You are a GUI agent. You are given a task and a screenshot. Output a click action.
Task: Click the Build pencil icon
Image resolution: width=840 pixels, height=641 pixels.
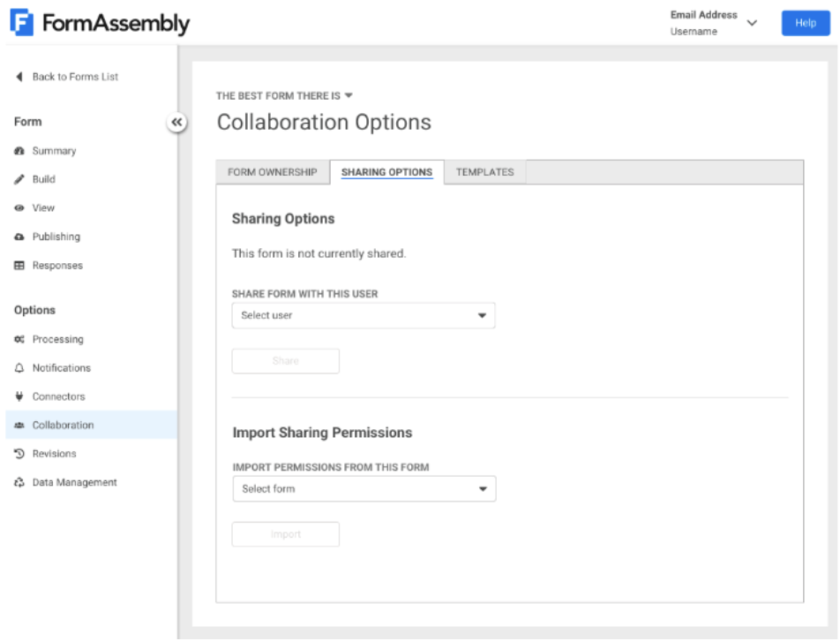coord(19,179)
